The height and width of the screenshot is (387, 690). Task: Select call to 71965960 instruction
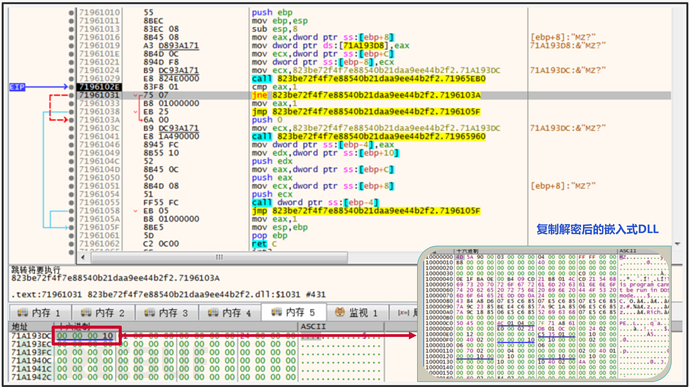click(x=369, y=136)
